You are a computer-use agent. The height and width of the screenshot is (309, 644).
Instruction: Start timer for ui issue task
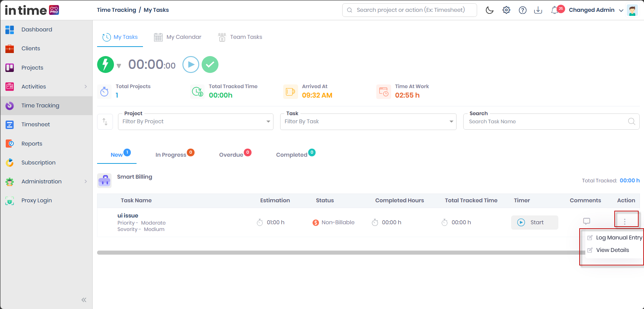pos(534,223)
